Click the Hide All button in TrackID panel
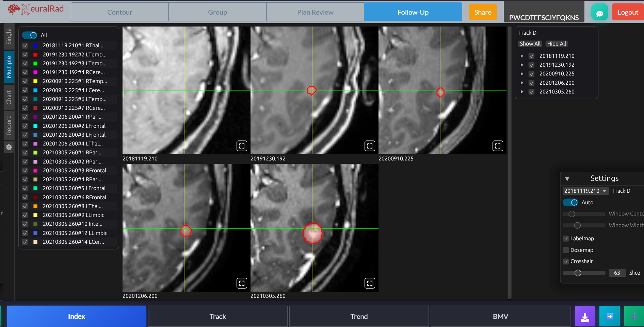This screenshot has width=644, height=327. (x=556, y=44)
